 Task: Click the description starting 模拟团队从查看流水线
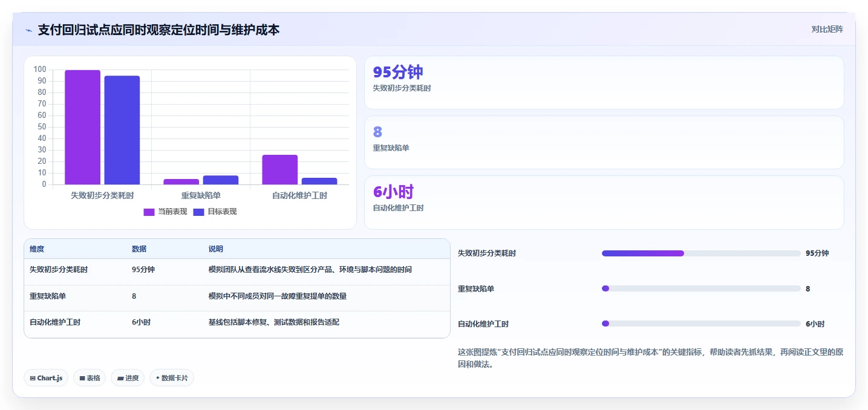[x=310, y=270]
